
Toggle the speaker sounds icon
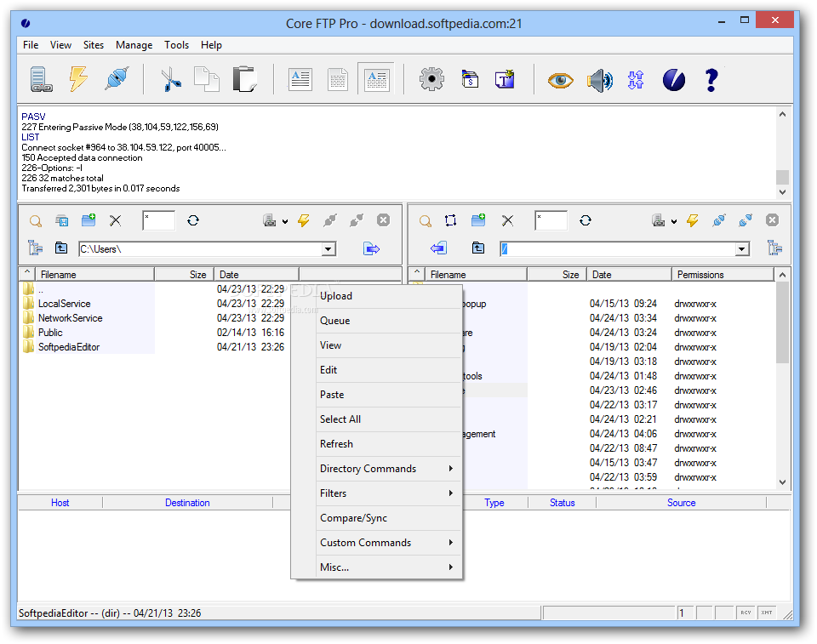[600, 80]
